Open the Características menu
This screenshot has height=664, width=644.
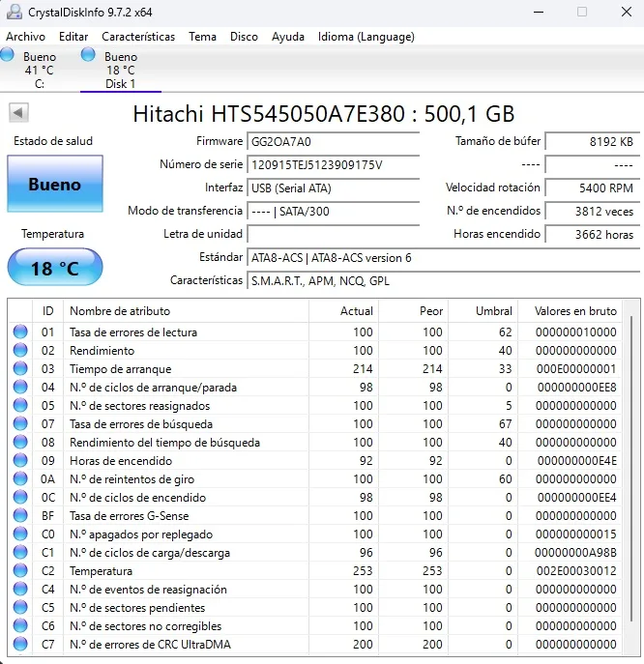pyautogui.click(x=138, y=37)
